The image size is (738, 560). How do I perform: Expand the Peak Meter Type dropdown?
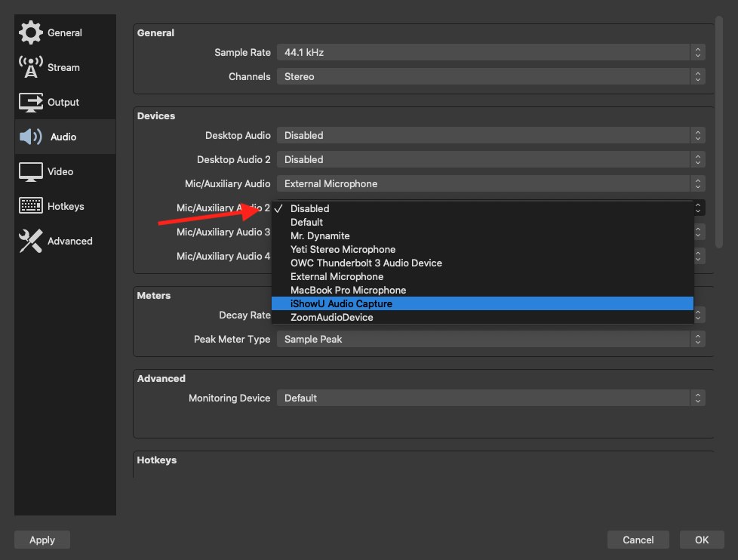point(490,339)
